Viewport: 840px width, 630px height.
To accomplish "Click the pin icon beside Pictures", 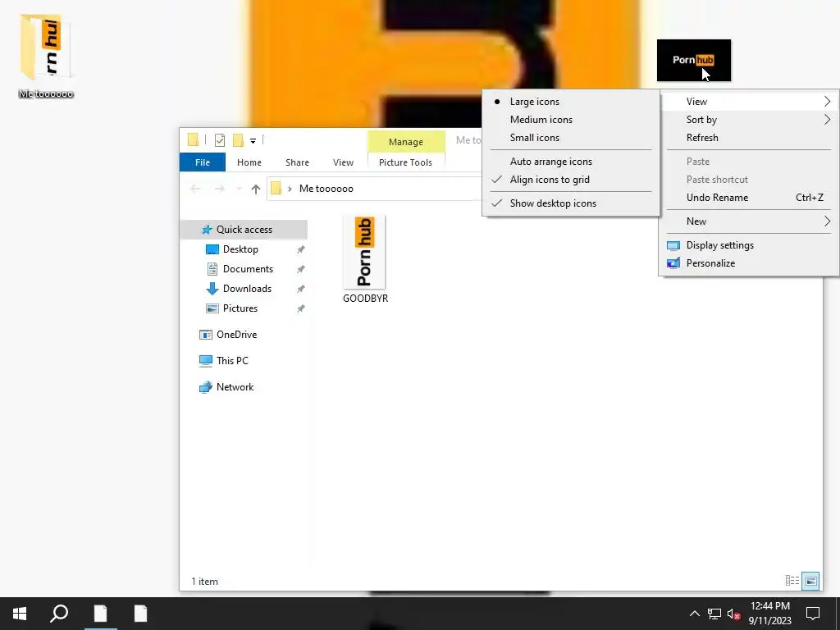I will [x=300, y=309].
